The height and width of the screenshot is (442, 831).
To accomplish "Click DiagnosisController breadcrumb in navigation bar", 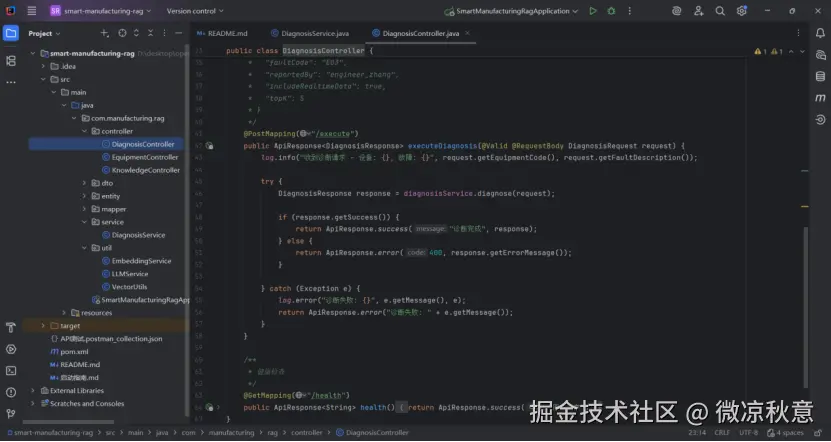I will (372, 432).
